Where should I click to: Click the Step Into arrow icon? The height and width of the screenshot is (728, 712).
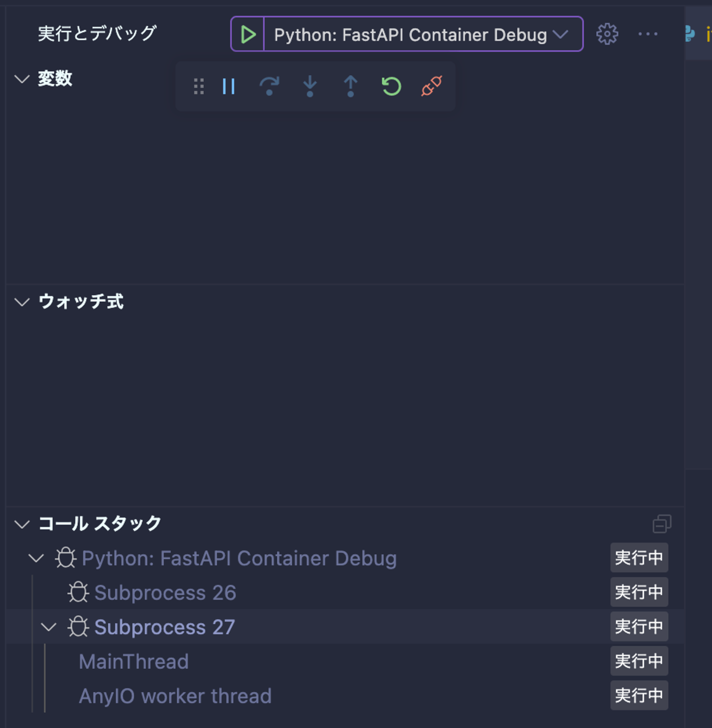tap(310, 86)
